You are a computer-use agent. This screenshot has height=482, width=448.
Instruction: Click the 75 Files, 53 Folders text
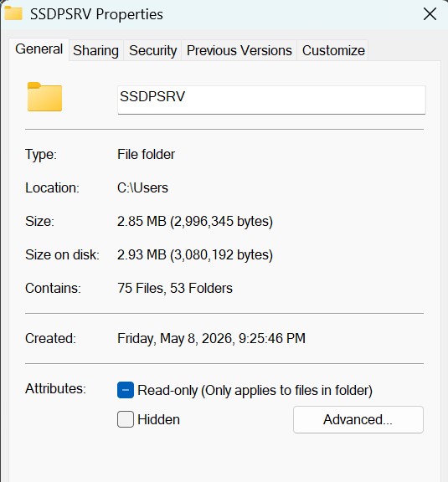[x=175, y=289]
